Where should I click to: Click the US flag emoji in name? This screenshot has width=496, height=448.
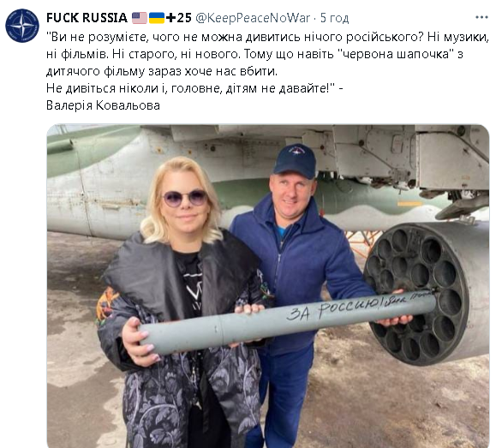[x=140, y=18]
